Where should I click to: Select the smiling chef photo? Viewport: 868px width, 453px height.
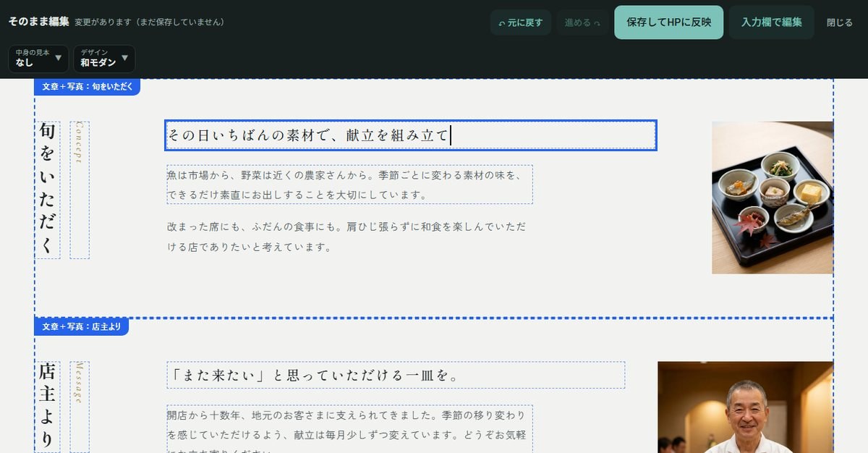[x=745, y=407]
